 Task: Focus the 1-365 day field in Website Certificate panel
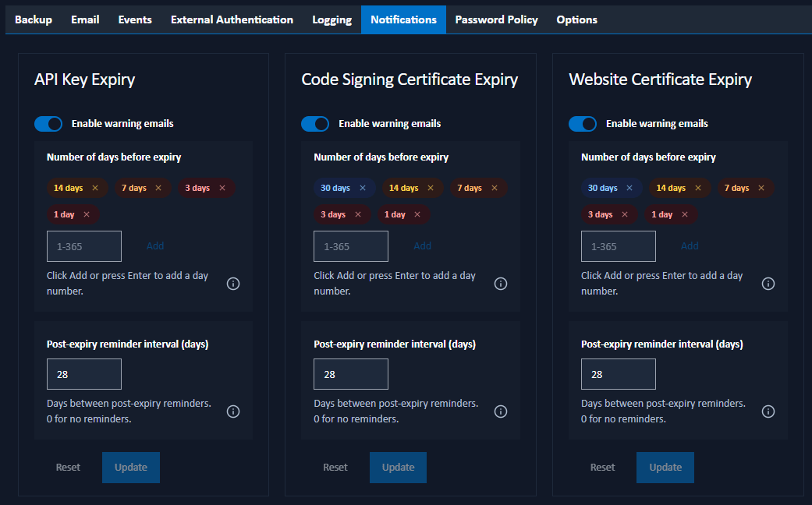click(x=619, y=246)
